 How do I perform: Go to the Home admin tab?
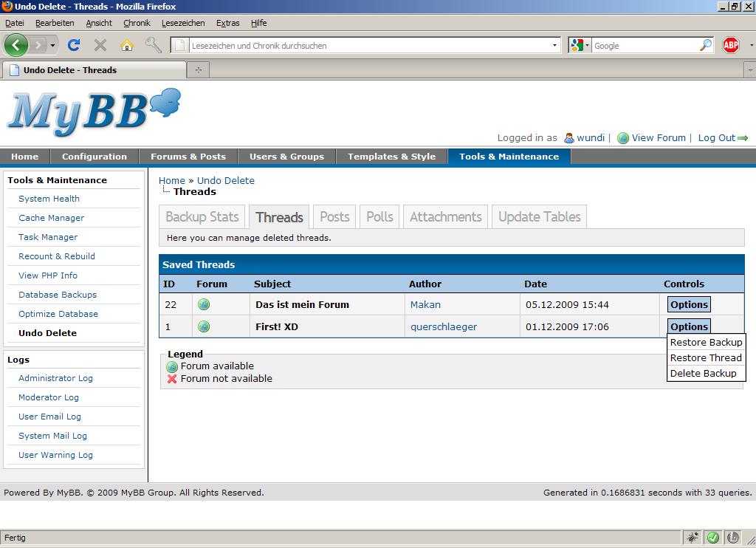(24, 157)
